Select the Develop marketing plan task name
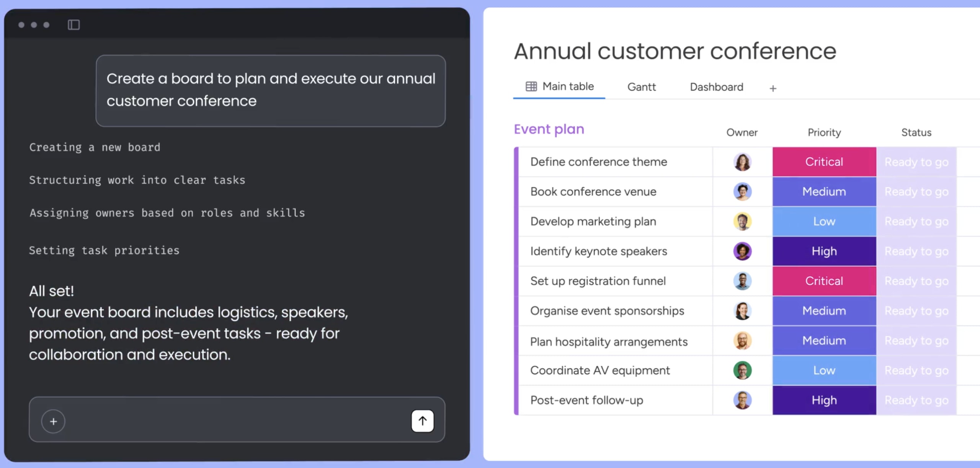Viewport: 980px width, 468px height. click(593, 222)
